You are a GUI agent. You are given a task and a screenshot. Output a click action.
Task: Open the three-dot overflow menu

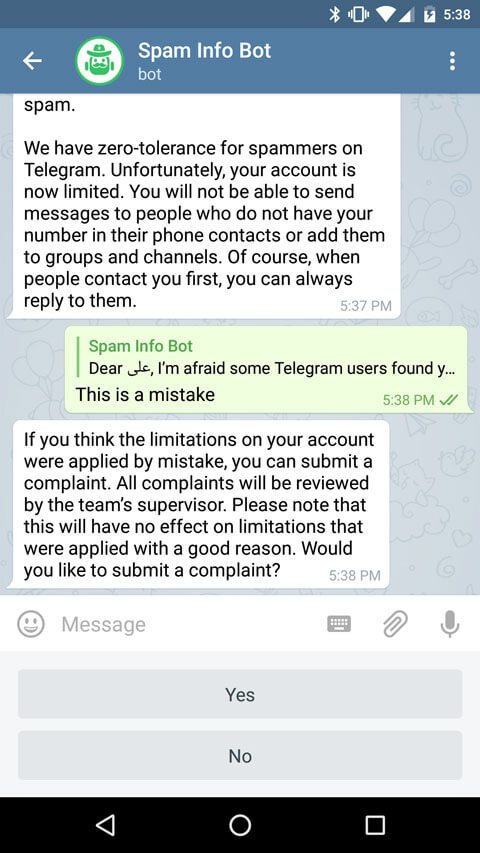coord(452,61)
